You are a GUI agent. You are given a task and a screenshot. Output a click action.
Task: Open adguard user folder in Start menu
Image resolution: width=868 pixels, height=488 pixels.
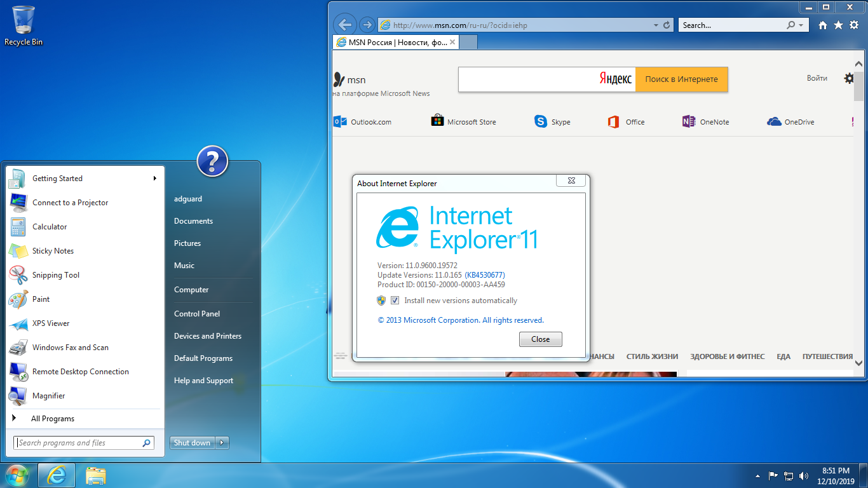coord(188,199)
